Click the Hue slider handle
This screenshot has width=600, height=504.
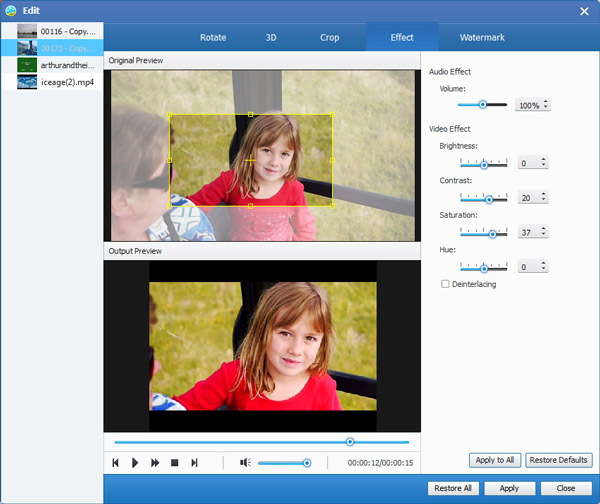pos(484,269)
